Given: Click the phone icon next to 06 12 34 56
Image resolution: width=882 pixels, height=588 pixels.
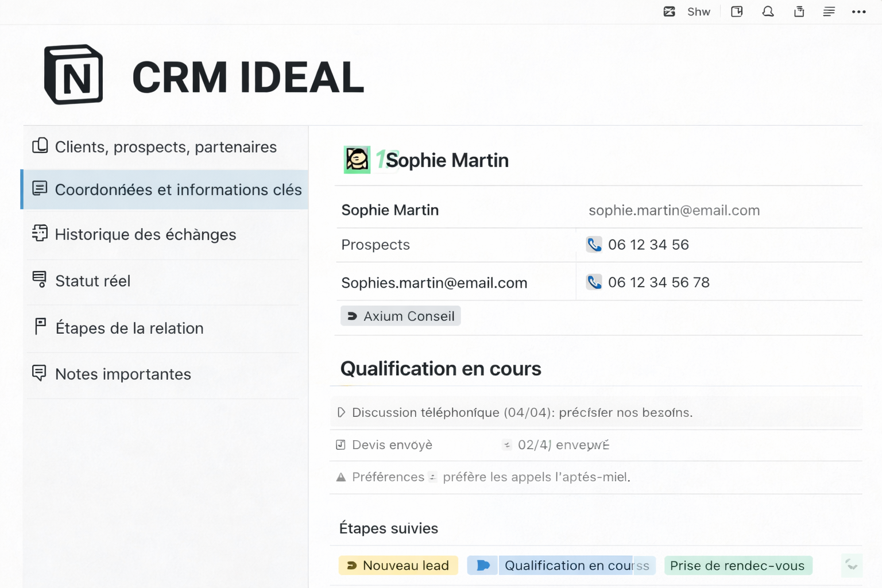Looking at the screenshot, I should [x=594, y=244].
